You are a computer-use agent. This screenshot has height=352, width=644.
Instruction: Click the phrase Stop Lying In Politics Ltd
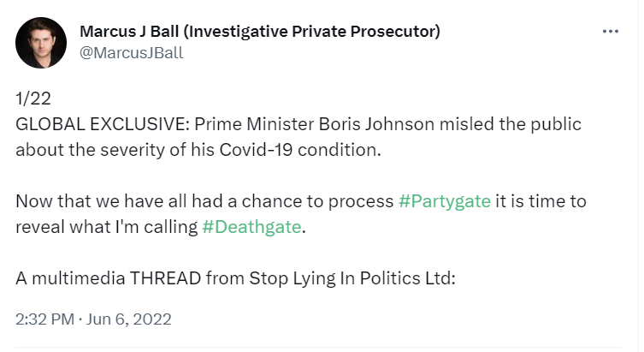[x=352, y=278]
